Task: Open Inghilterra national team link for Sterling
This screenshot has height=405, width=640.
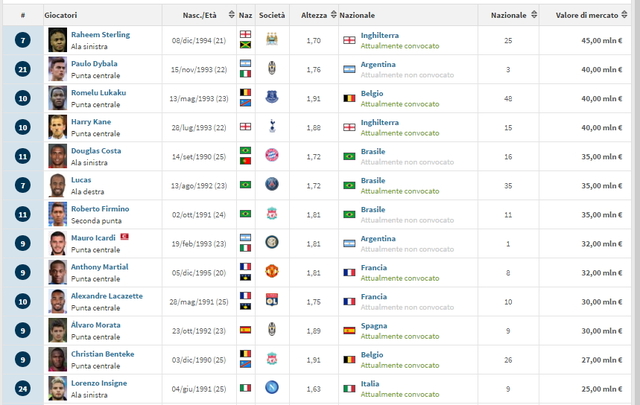Action: point(380,36)
